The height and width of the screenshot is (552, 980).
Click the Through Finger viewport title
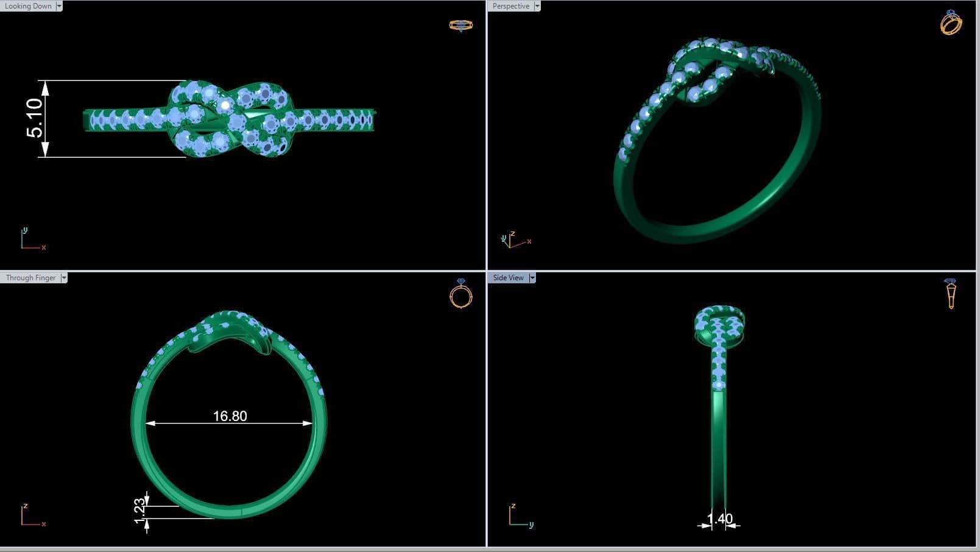[x=30, y=278]
